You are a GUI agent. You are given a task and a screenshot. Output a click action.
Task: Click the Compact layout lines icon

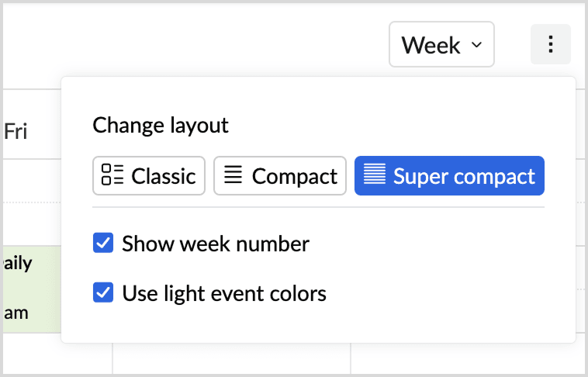pos(233,176)
